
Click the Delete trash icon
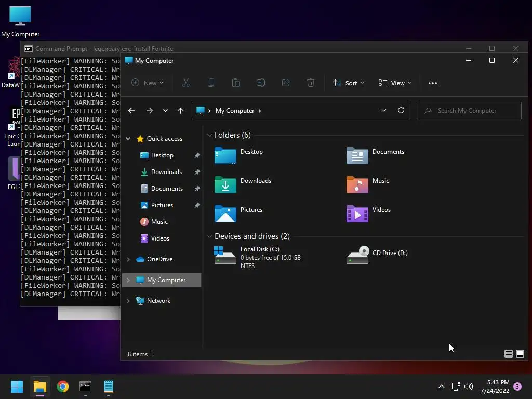311,83
